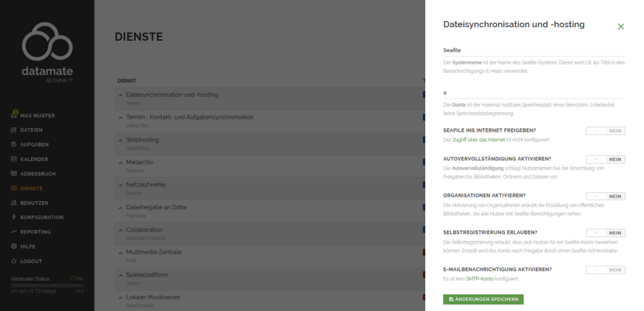This screenshot has width=644, height=311.
Task: Click the save disk icon on button
Action: pos(451,300)
